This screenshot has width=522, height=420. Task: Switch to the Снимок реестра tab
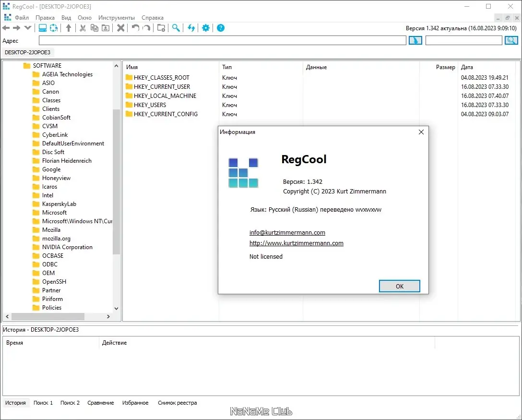coord(178,403)
